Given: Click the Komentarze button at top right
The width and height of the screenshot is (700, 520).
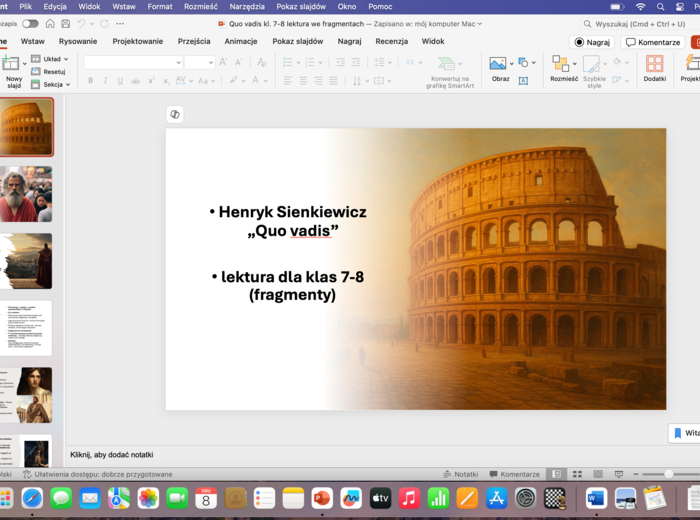Looking at the screenshot, I should [x=653, y=42].
